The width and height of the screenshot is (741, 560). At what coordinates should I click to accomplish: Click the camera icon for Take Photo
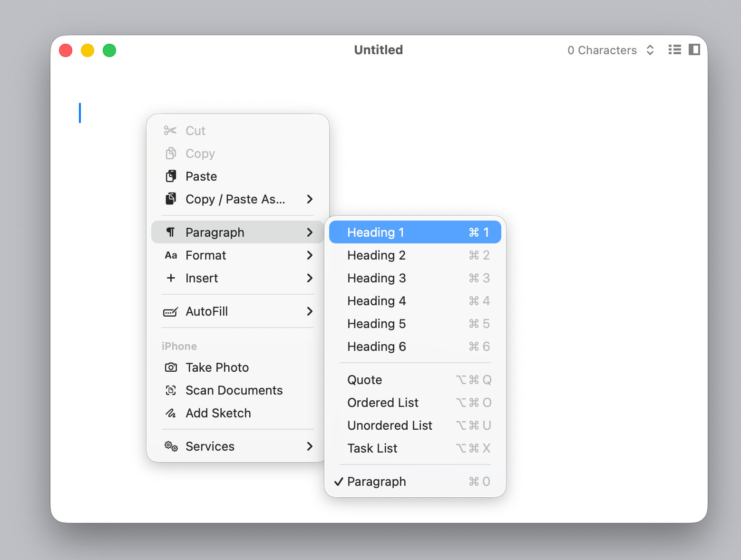(171, 367)
